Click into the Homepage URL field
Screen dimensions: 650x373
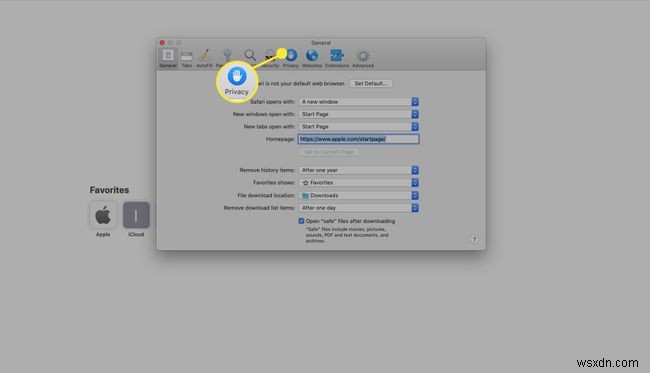pos(359,139)
